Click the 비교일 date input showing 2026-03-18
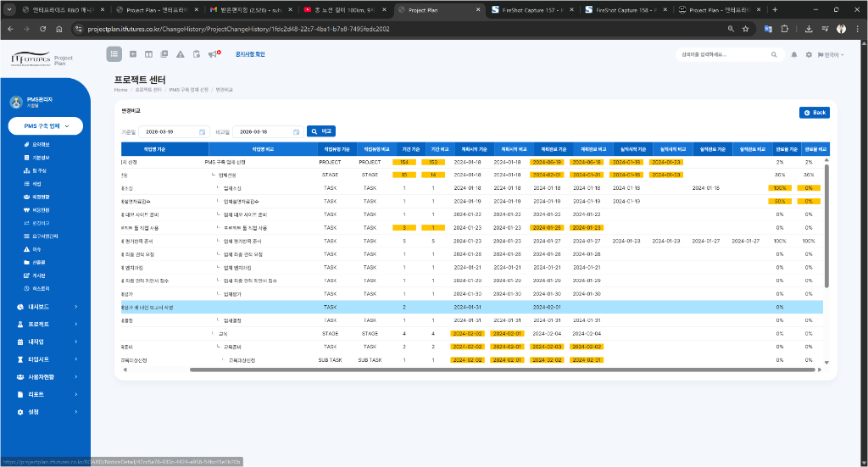868x467 pixels. pyautogui.click(x=267, y=131)
